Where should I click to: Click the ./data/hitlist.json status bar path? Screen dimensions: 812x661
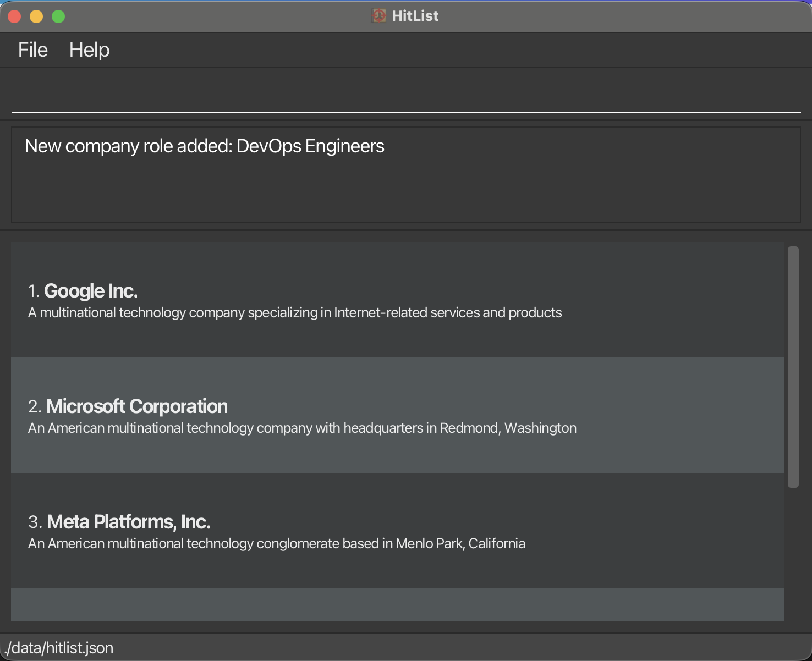pyautogui.click(x=59, y=647)
